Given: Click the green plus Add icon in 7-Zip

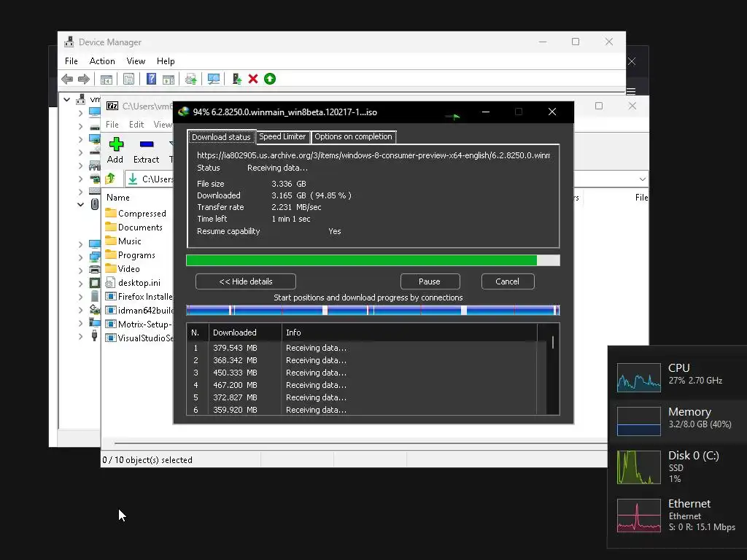Looking at the screenshot, I should point(116,144).
